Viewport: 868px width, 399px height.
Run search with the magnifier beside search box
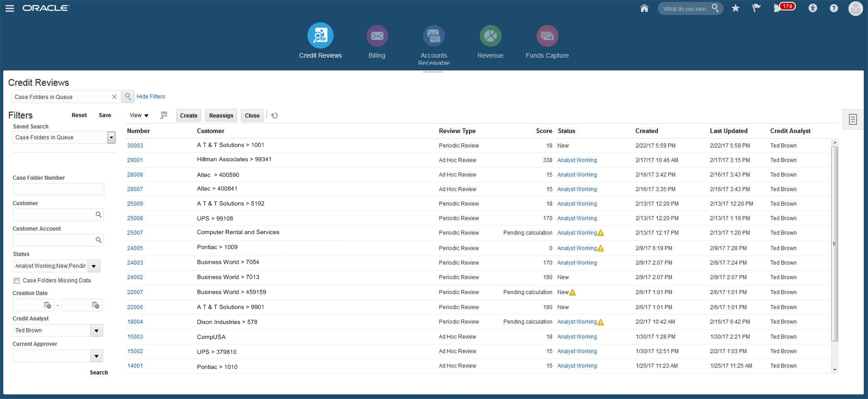click(x=128, y=97)
